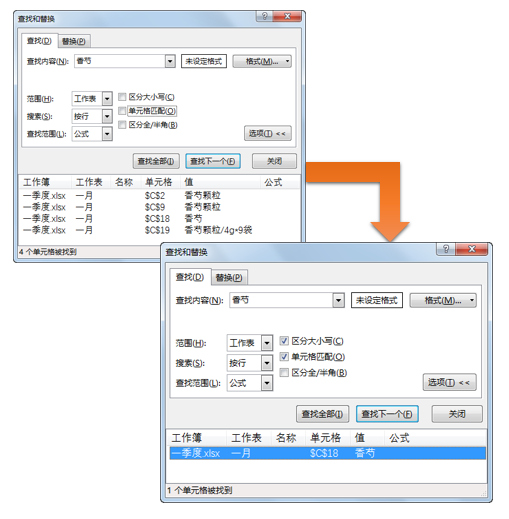Collapse options with 选项 button in upper dialog
The width and height of the screenshot is (509, 519).
coord(268,133)
